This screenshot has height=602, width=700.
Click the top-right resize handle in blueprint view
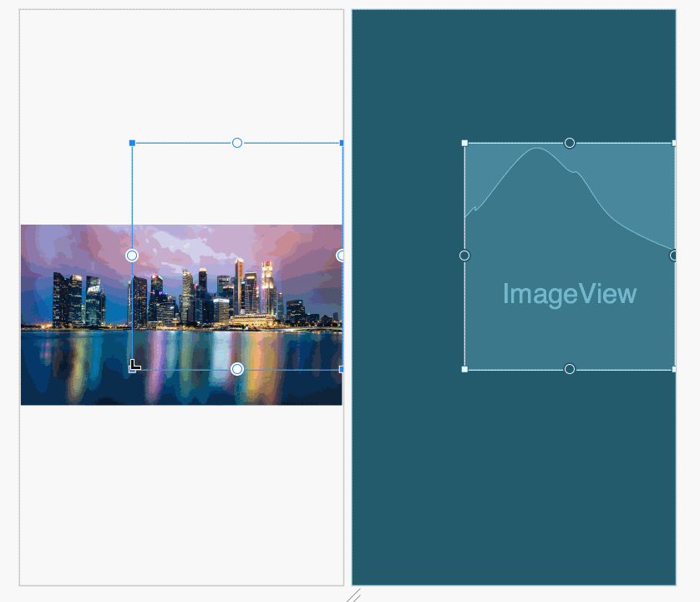[673, 143]
